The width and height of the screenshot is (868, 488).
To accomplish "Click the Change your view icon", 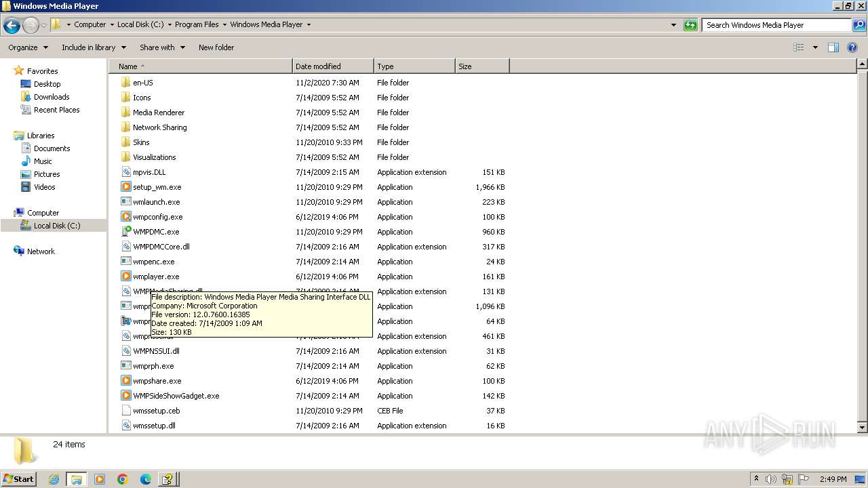I will tap(799, 47).
